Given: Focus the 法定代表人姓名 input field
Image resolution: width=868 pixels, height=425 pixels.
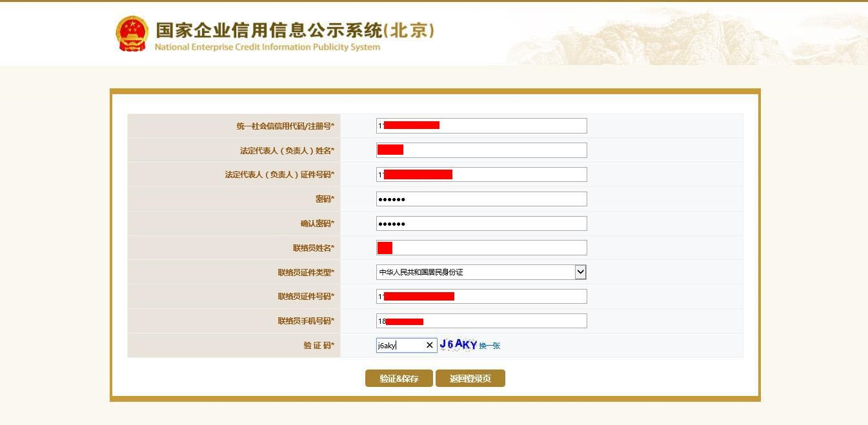Looking at the screenshot, I should [481, 150].
